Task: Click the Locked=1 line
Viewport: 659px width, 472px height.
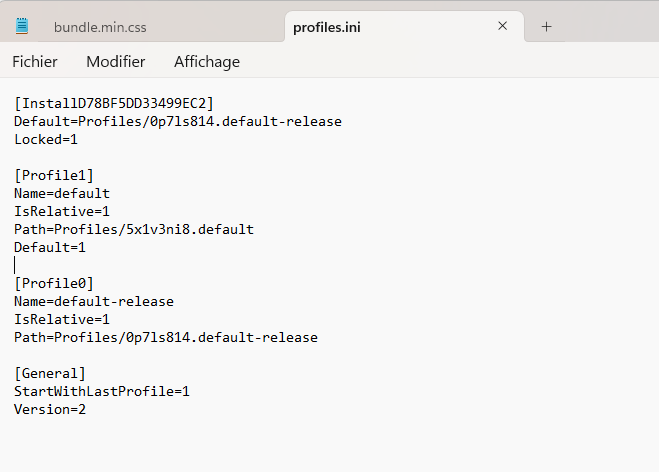Action: (46, 139)
